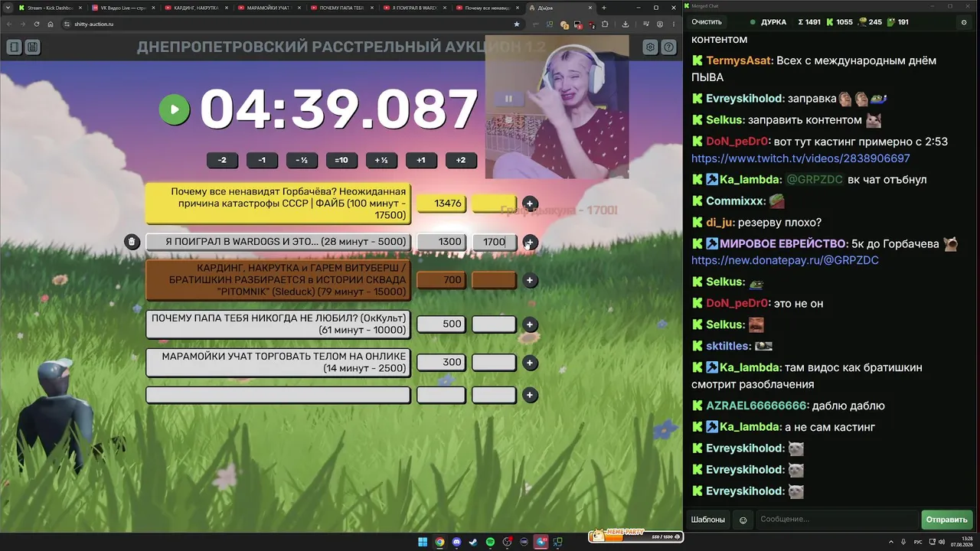Send the chat message with Отправить
Screen dimensions: 980x551
947,520
